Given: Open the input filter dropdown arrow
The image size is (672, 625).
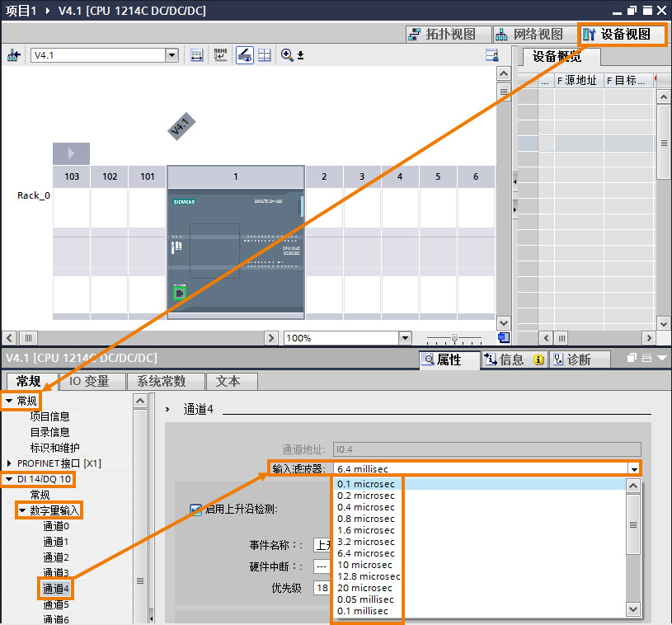Looking at the screenshot, I should click(634, 469).
